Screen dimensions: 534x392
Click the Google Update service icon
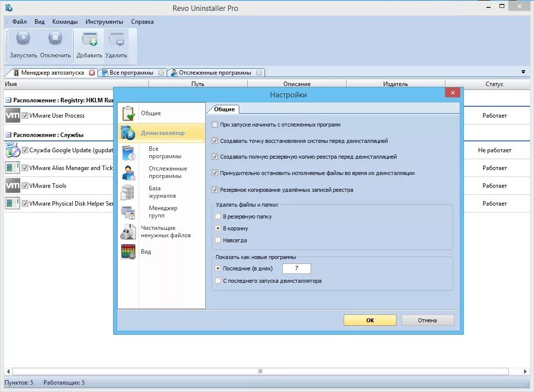pyautogui.click(x=12, y=150)
